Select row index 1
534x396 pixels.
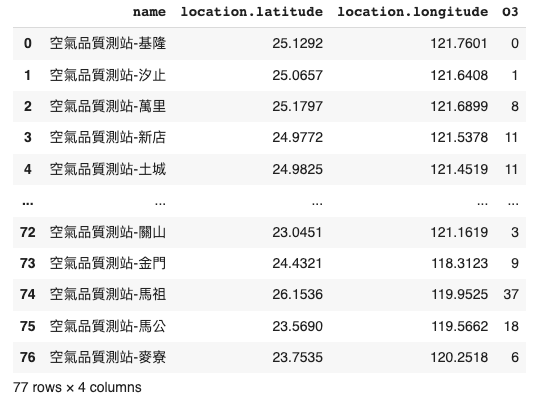[28, 75]
